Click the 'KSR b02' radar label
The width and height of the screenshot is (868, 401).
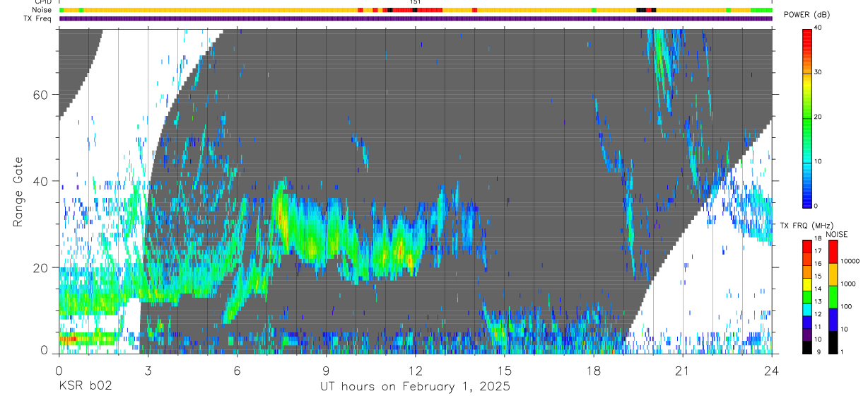tap(85, 387)
